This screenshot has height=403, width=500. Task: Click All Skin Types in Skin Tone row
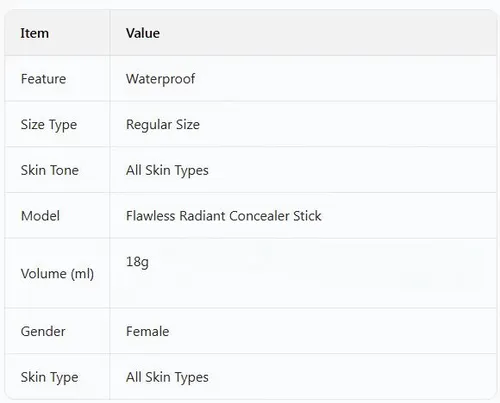(x=167, y=170)
